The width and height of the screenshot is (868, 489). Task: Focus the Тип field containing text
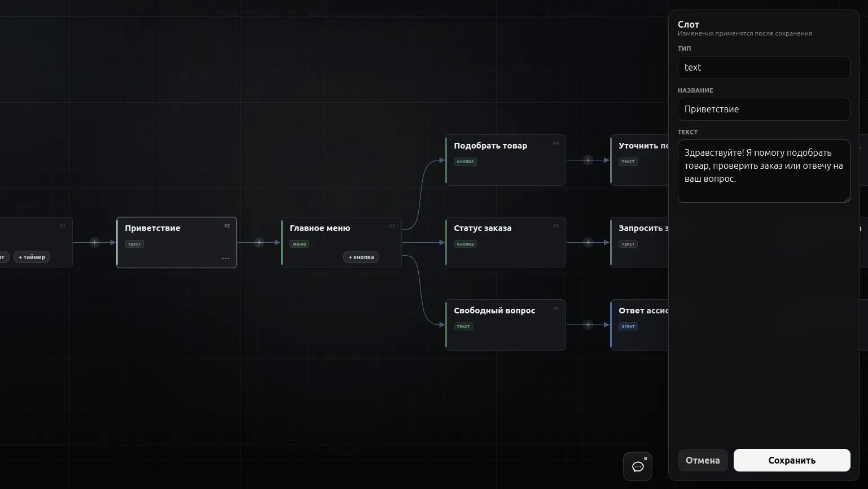click(x=764, y=67)
